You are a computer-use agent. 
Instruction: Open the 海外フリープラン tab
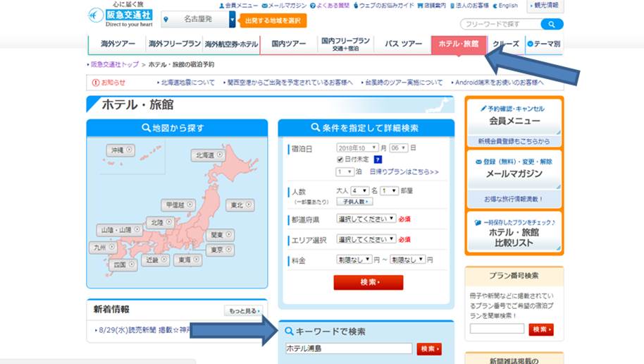click(x=175, y=44)
